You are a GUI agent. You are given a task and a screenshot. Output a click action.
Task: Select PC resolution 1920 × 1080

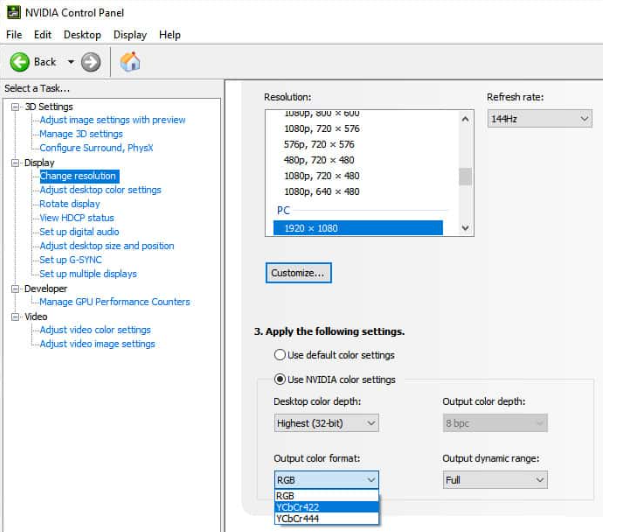(358, 228)
